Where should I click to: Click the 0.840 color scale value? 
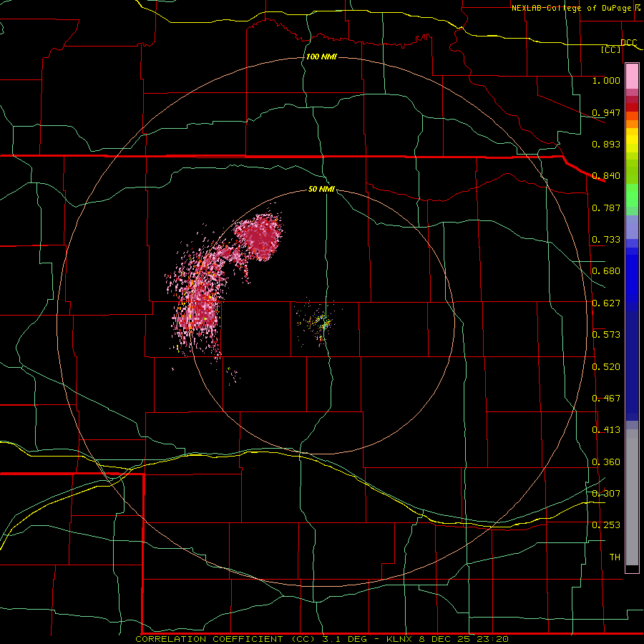[606, 176]
